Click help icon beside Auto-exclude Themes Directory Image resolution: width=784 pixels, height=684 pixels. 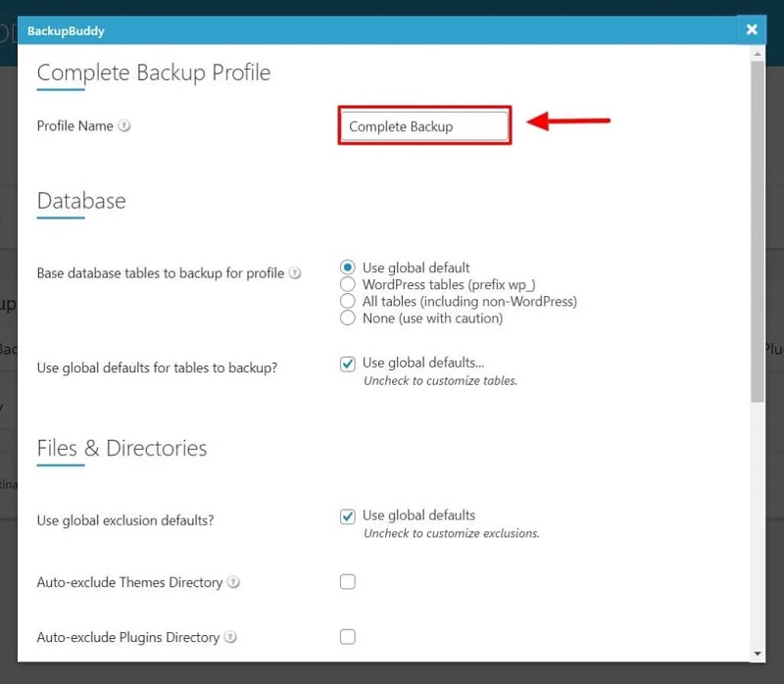[x=233, y=582]
